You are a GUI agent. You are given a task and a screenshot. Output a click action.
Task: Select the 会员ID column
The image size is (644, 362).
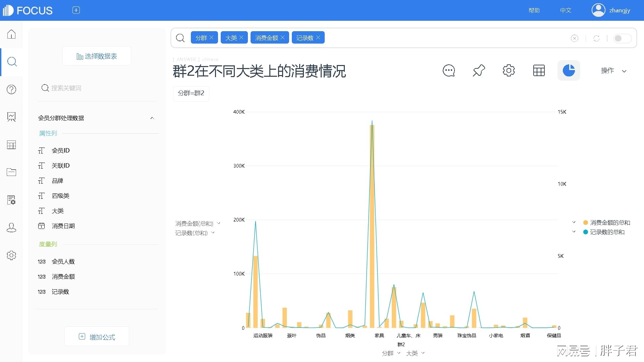coord(60,150)
